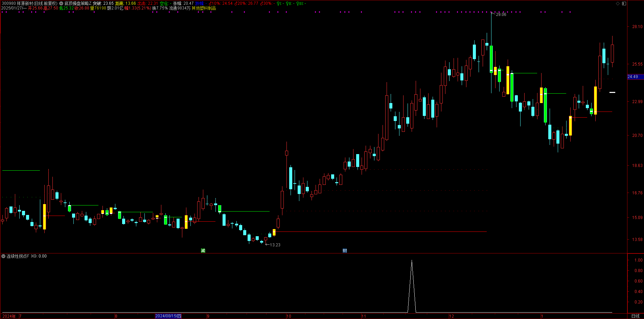The width and height of the screenshot is (644, 319).
Task: Click the 换7.75% turnover text
Action: pos(160,8)
